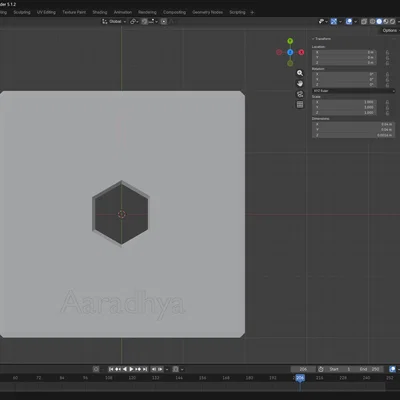Click red X axis on navigation gizmo

301,52
